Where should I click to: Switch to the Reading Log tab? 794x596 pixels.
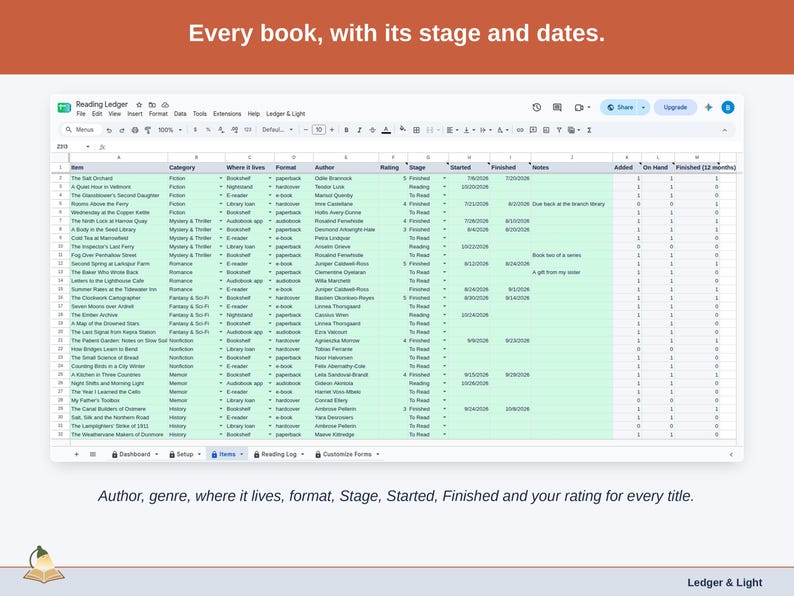tap(279, 454)
